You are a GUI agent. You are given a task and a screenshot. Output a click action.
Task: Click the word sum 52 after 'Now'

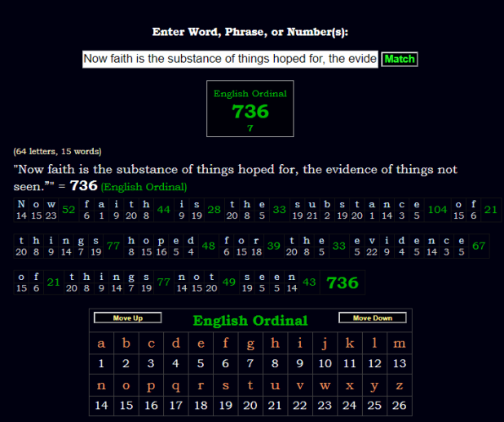pyautogui.click(x=69, y=210)
